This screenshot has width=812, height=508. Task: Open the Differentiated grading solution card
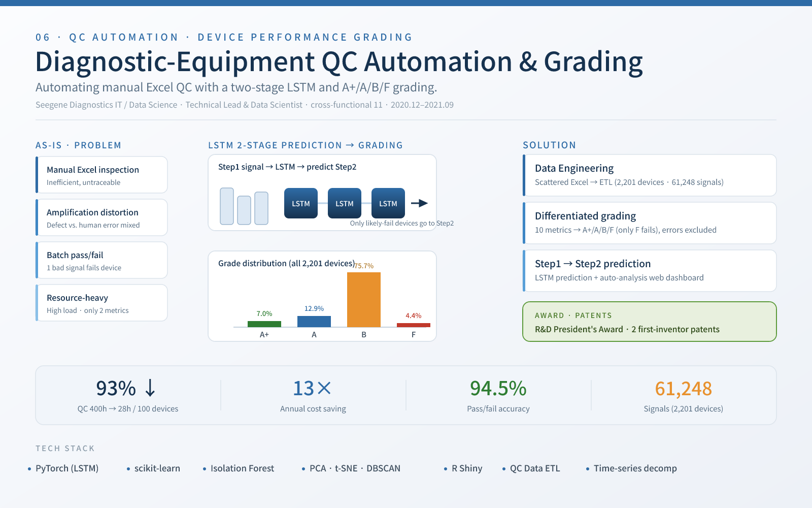(x=650, y=223)
